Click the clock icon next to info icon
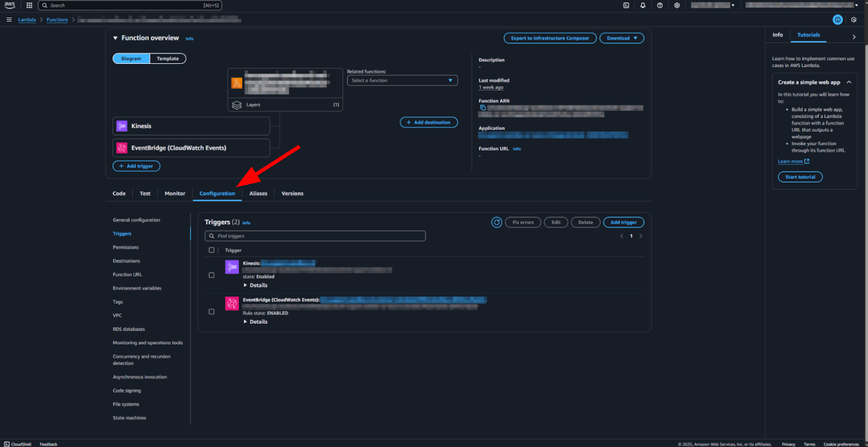This screenshot has width=868, height=447. [854, 20]
